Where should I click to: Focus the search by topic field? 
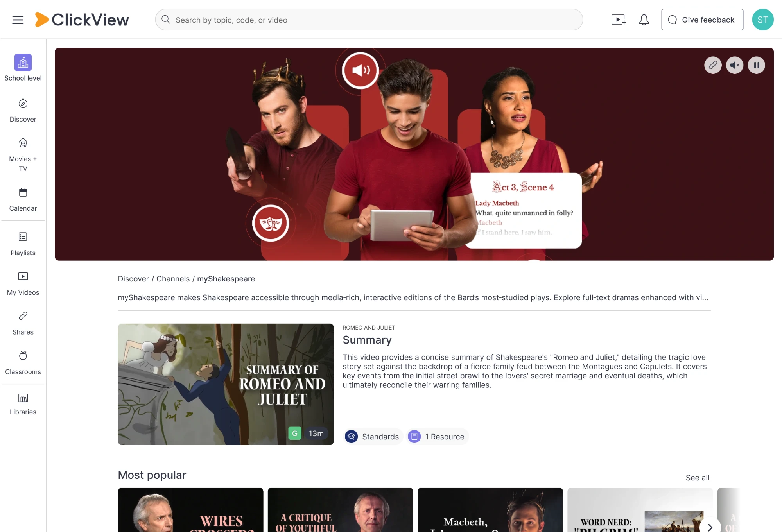click(369, 20)
